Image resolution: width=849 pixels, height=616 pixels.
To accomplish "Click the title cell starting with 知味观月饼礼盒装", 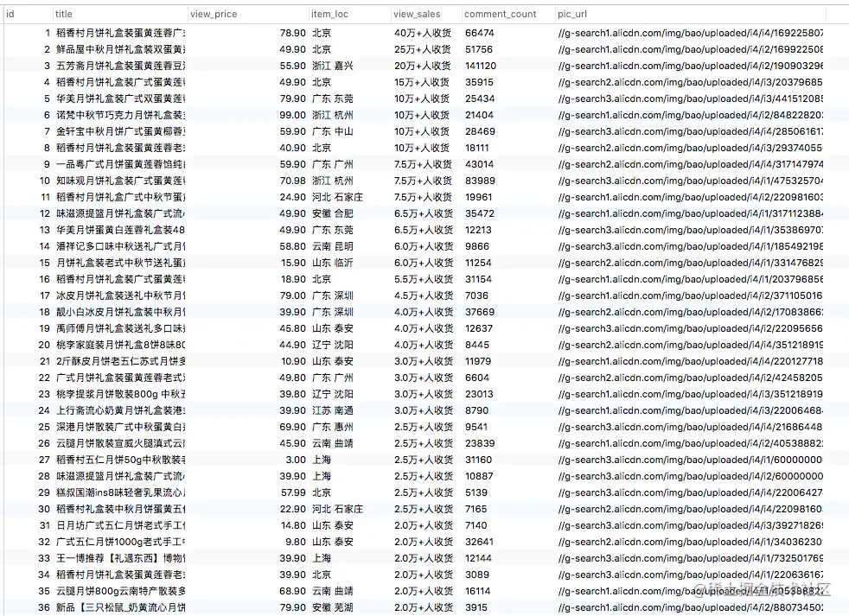I will [120, 181].
